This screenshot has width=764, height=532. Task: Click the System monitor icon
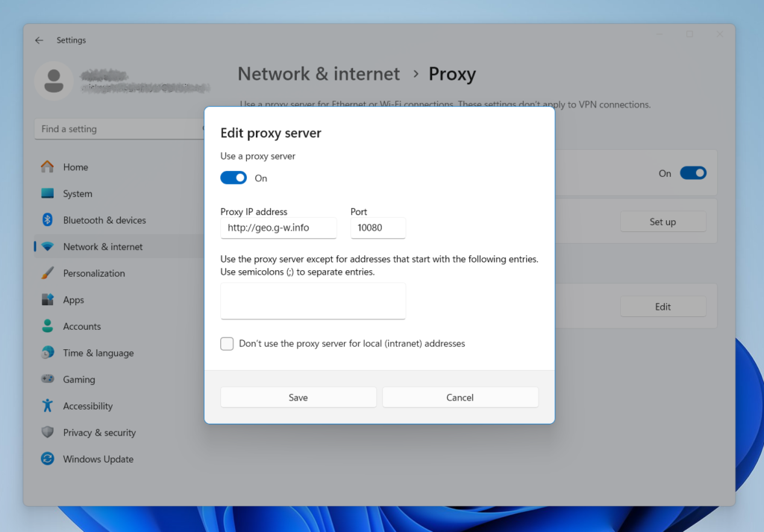pyautogui.click(x=47, y=193)
